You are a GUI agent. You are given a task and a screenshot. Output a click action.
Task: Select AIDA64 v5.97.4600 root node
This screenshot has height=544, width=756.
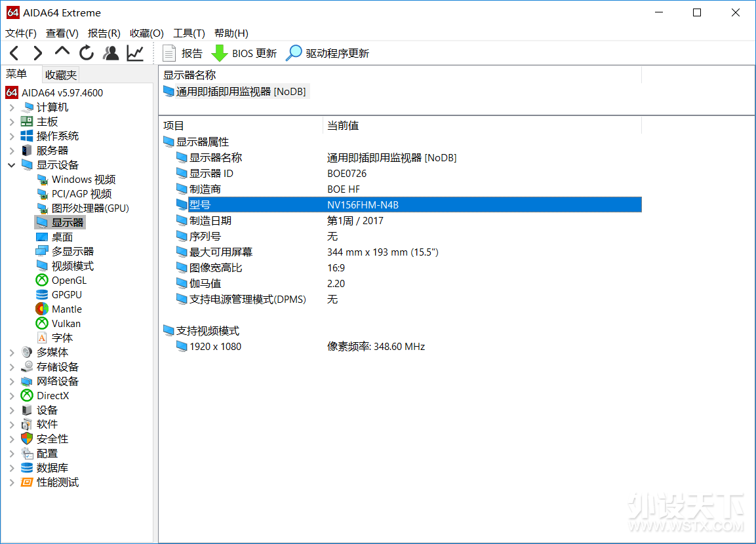click(54, 93)
